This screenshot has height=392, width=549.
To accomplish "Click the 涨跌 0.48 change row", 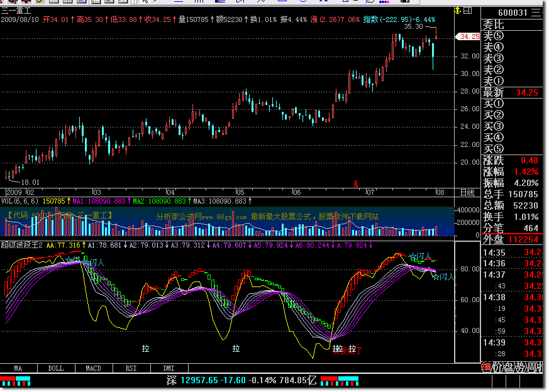I will coord(512,161).
